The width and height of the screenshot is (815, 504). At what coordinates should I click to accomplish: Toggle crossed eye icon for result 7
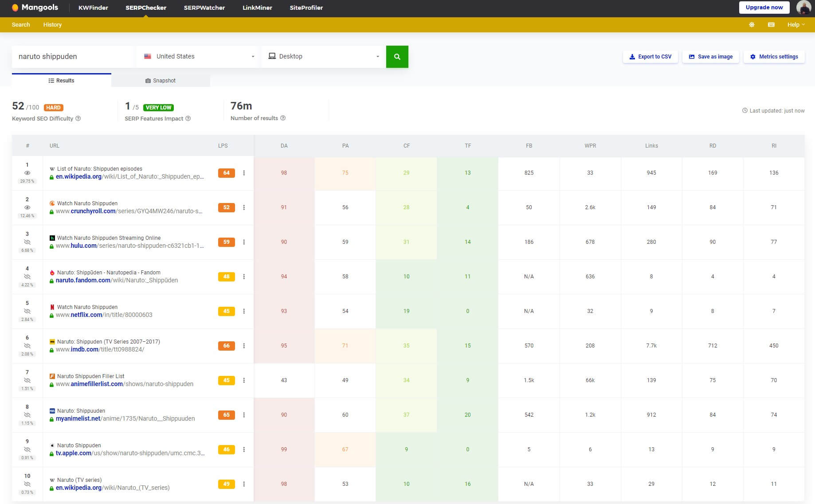tap(27, 380)
